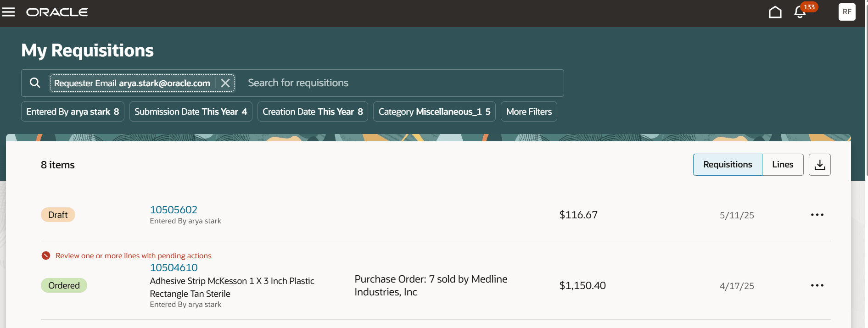Open requisition 10505602 link
868x328 pixels.
(174, 210)
